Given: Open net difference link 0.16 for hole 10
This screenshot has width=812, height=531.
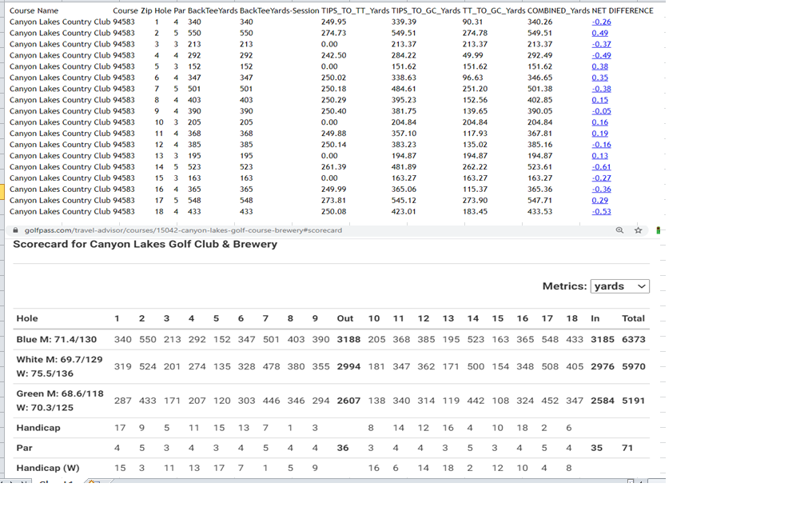Looking at the screenshot, I should (x=599, y=122).
